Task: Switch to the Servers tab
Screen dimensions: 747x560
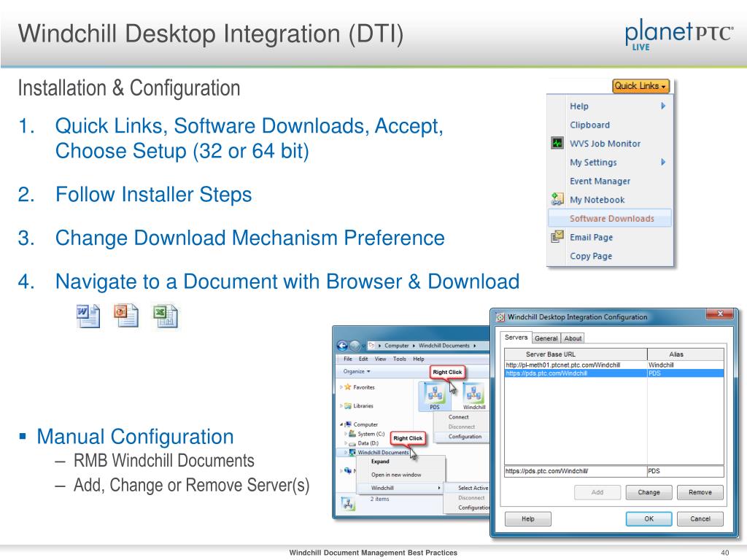Action: coord(516,337)
